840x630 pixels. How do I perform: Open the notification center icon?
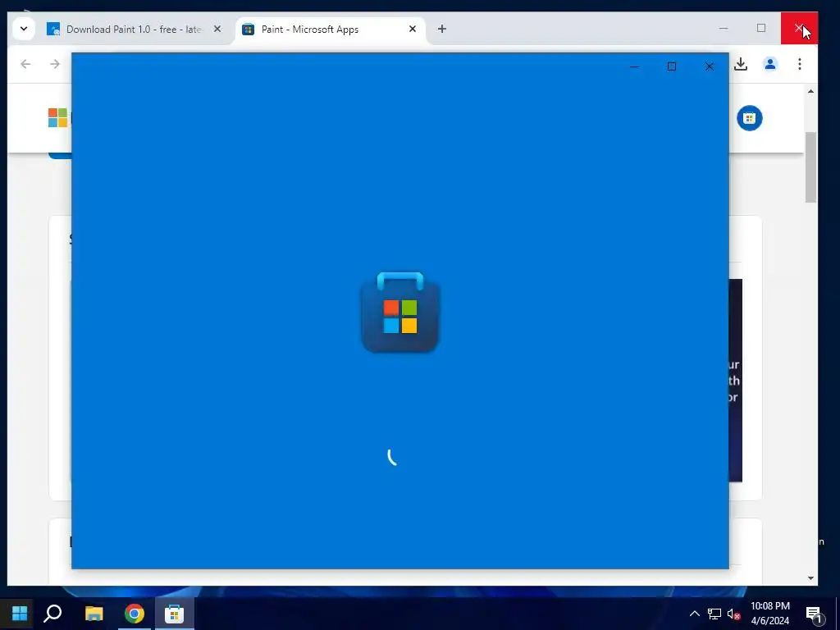pyautogui.click(x=815, y=614)
